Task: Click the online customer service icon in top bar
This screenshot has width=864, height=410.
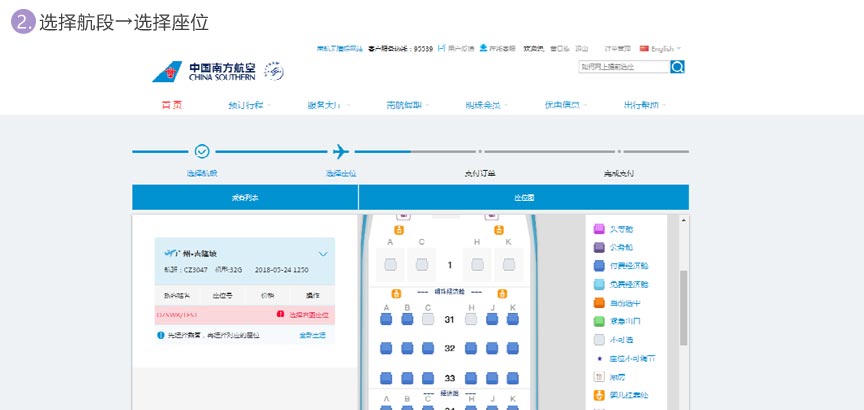Action: tap(483, 47)
